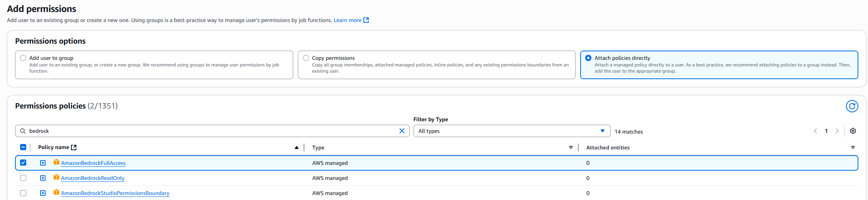Expand AmazonBedrockStudioPermissionsBoundary policy details
This screenshot has width=868, height=200.
(x=43, y=193)
